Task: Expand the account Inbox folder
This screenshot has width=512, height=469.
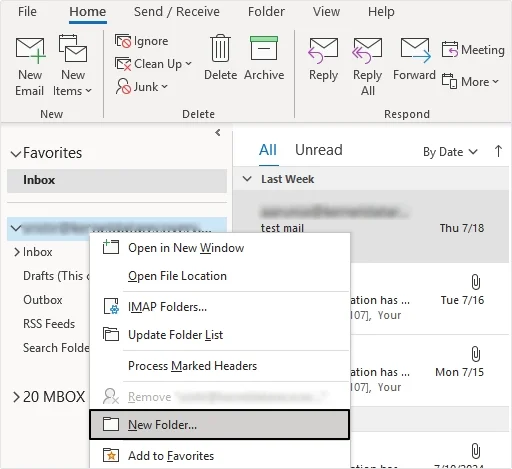Action: 17,252
